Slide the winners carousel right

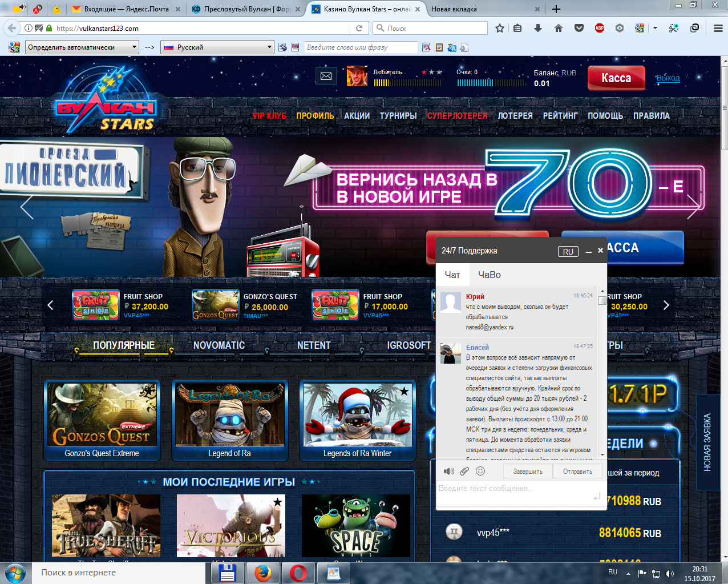666,305
